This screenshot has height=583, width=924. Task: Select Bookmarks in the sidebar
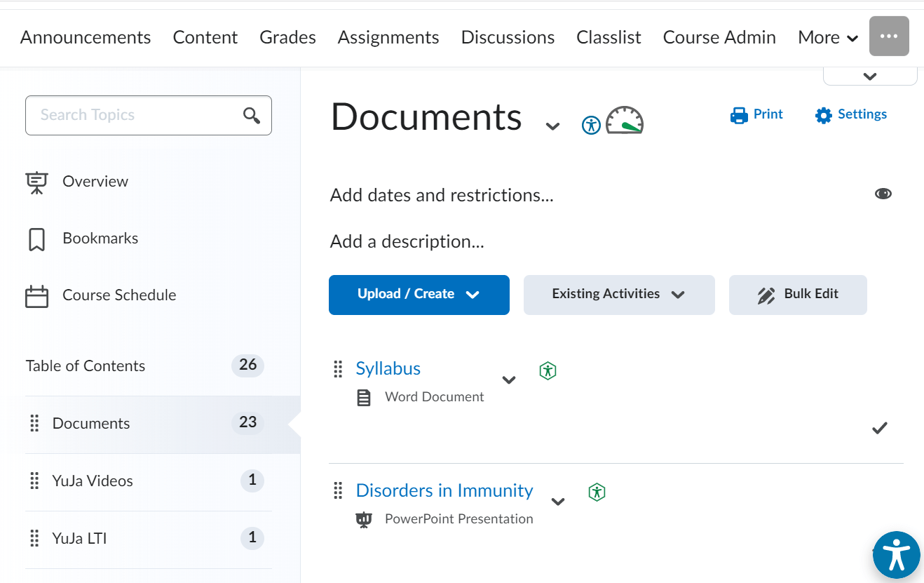(x=100, y=239)
